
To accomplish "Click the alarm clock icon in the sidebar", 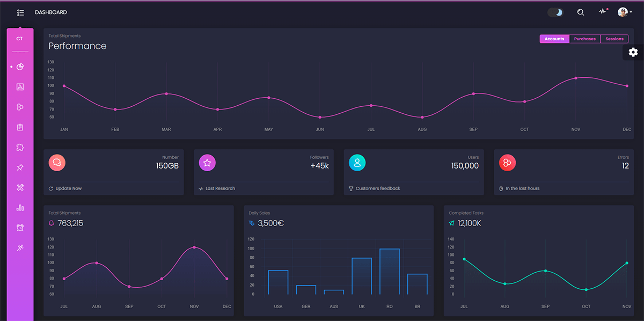I will coord(20,227).
